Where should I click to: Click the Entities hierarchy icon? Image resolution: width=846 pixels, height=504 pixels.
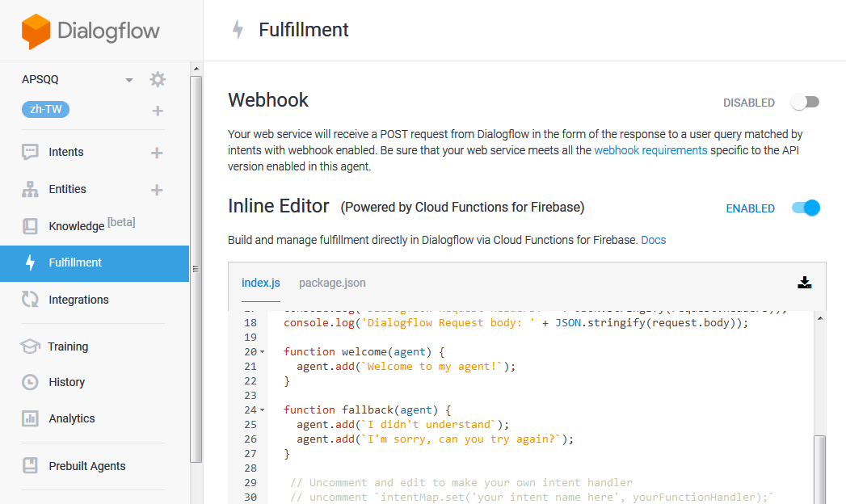coord(30,189)
